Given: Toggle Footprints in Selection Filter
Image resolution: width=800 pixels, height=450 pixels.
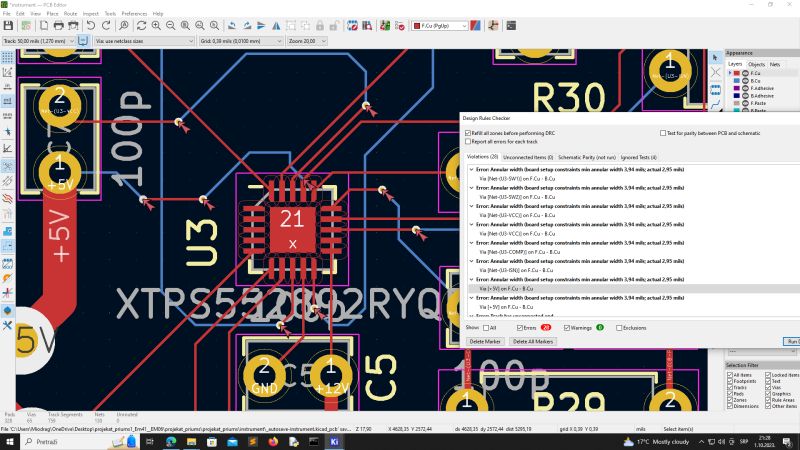Looking at the screenshot, I should 730,381.
